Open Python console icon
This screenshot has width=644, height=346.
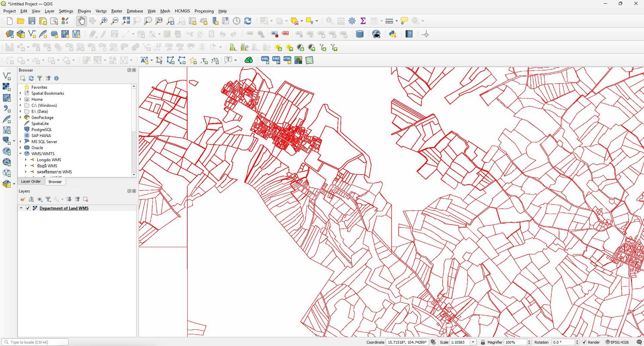393,34
